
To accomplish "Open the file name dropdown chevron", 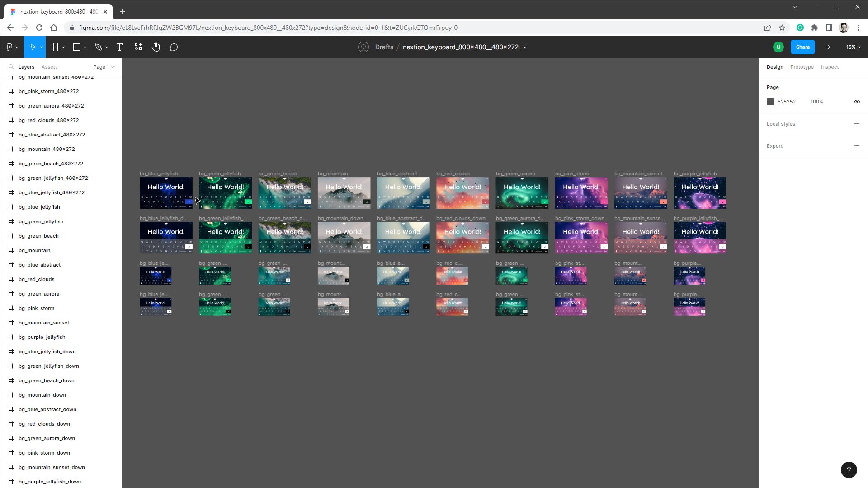I will (x=525, y=47).
